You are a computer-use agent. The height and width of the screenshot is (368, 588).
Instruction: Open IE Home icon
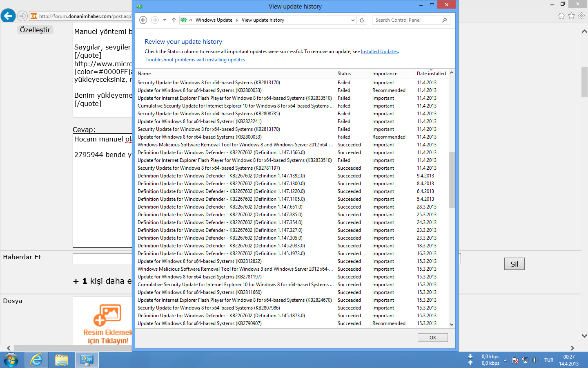(x=561, y=16)
